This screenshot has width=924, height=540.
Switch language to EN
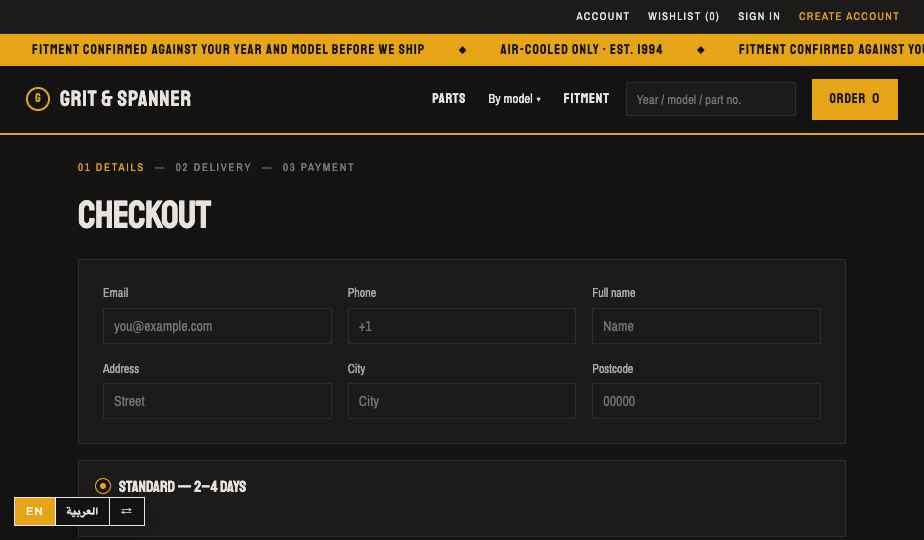[35, 511]
